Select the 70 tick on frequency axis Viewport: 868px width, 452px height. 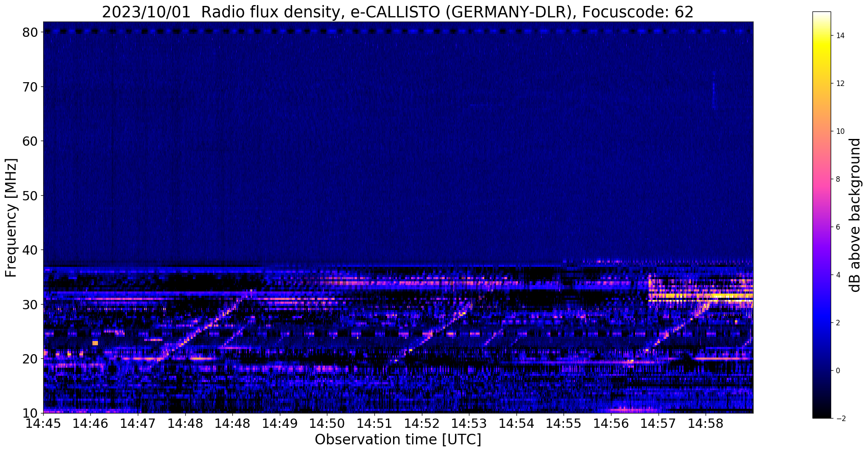pos(31,87)
